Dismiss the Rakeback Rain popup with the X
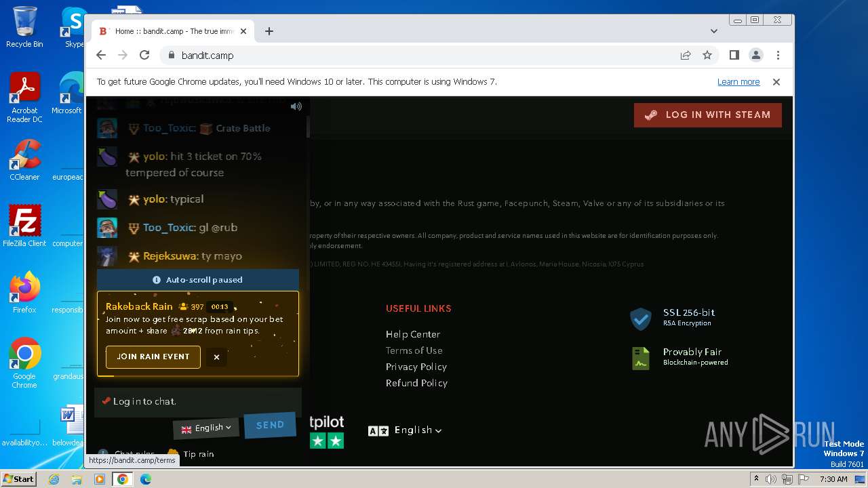The image size is (868, 488). (x=216, y=357)
